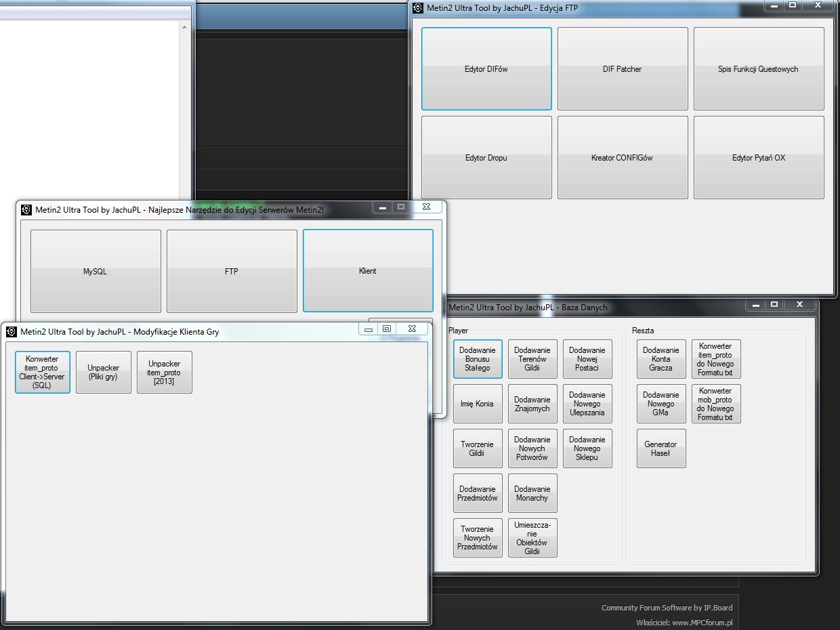Open Dodawanie Nowego Sklepu
The image size is (840, 630).
coord(587,448)
